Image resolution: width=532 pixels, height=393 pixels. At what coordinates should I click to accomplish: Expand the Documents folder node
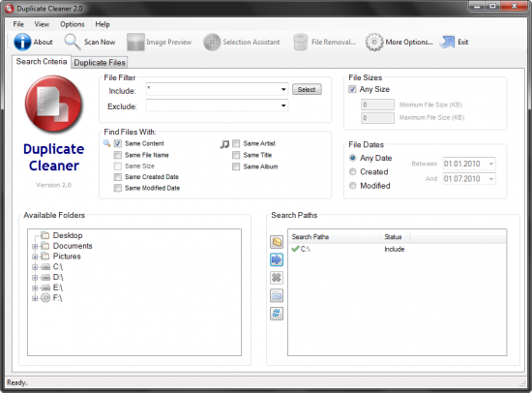pyautogui.click(x=35, y=246)
